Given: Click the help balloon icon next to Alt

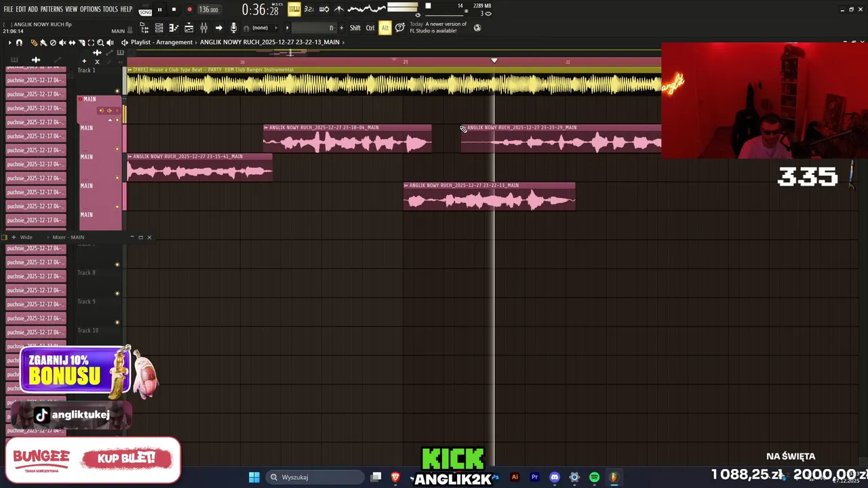Looking at the screenshot, I should (400, 28).
